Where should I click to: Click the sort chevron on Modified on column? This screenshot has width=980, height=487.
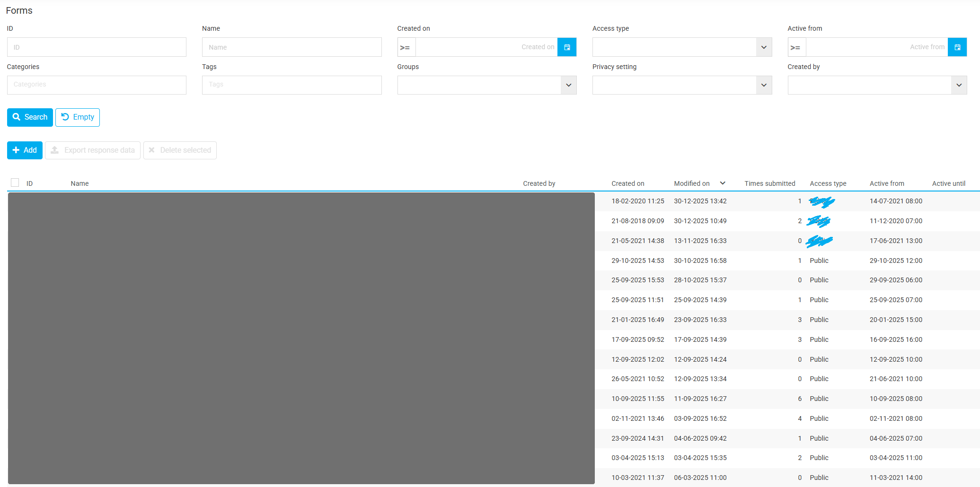[723, 183]
